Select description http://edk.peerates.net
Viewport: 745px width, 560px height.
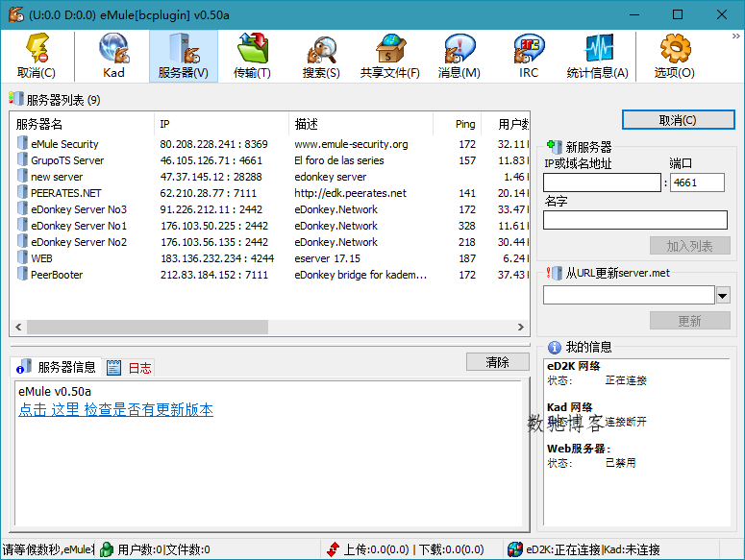click(x=350, y=193)
